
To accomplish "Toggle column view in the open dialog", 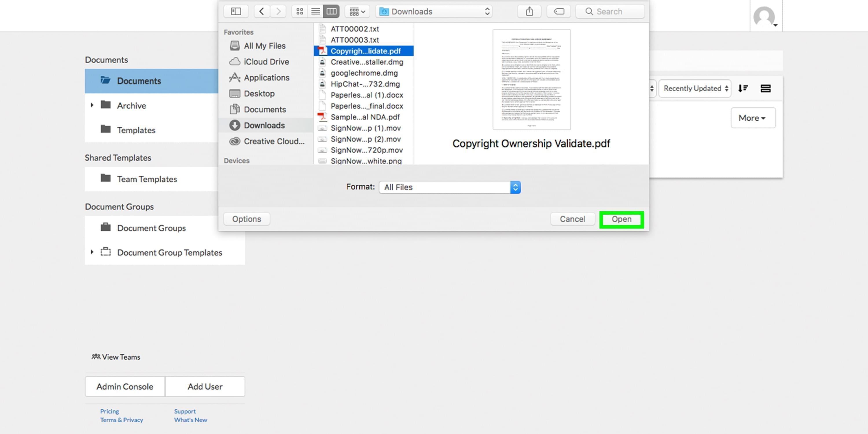I will (331, 11).
